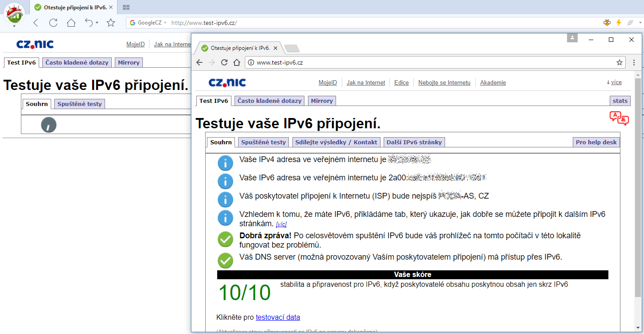Click the bee extension icon
This screenshot has height=334, width=644.
[607, 23]
